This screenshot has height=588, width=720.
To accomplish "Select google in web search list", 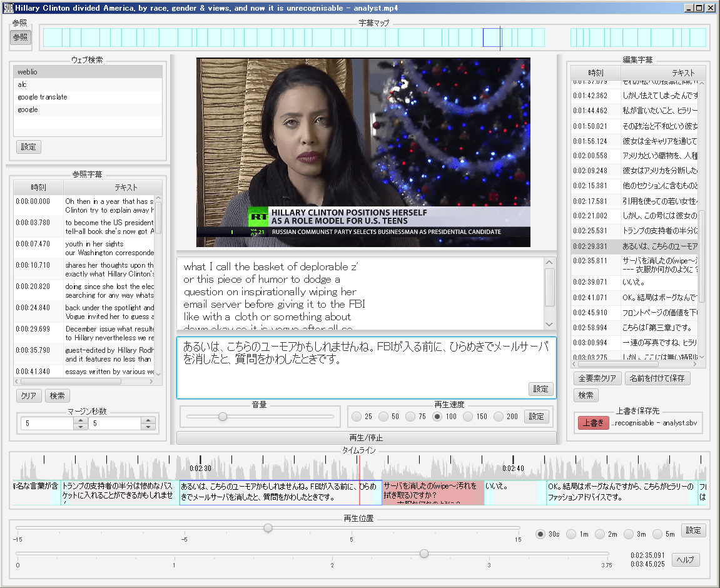I will pos(88,109).
